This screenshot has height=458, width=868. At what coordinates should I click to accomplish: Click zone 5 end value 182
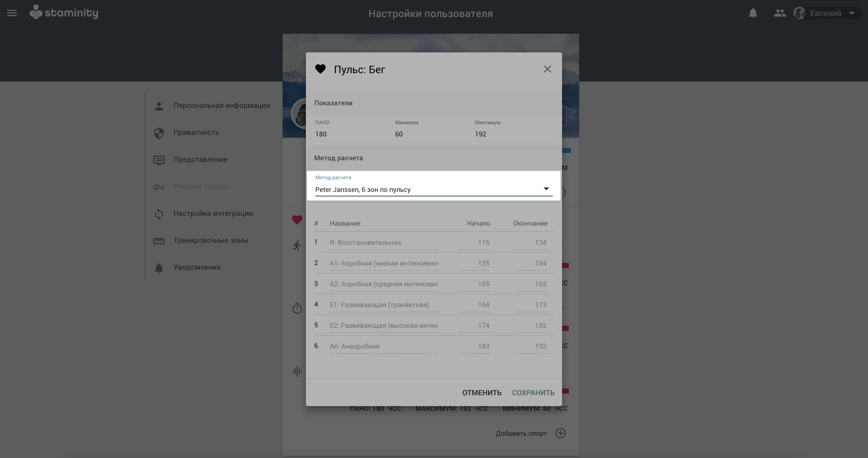[531, 326]
